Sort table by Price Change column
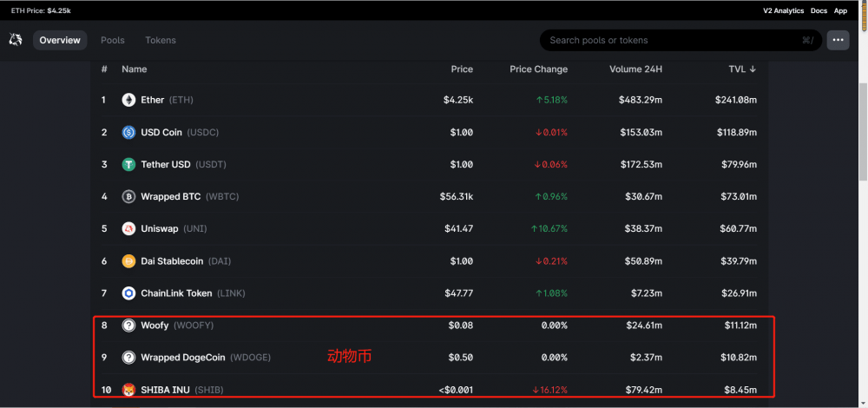 click(538, 69)
